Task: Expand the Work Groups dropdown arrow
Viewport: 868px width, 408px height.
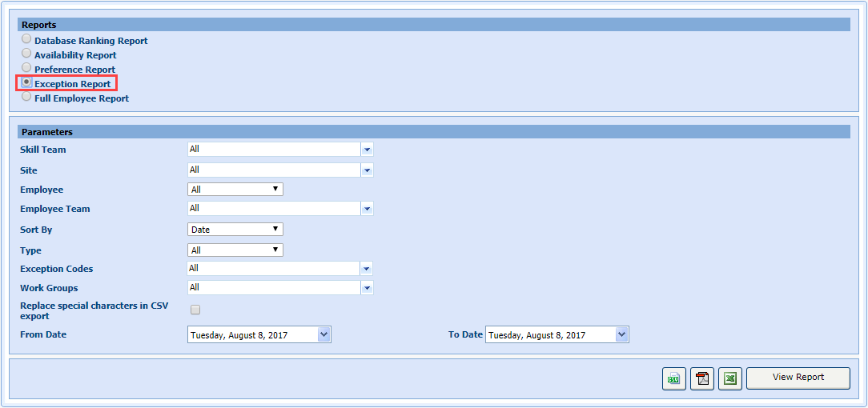Action: 367,288
